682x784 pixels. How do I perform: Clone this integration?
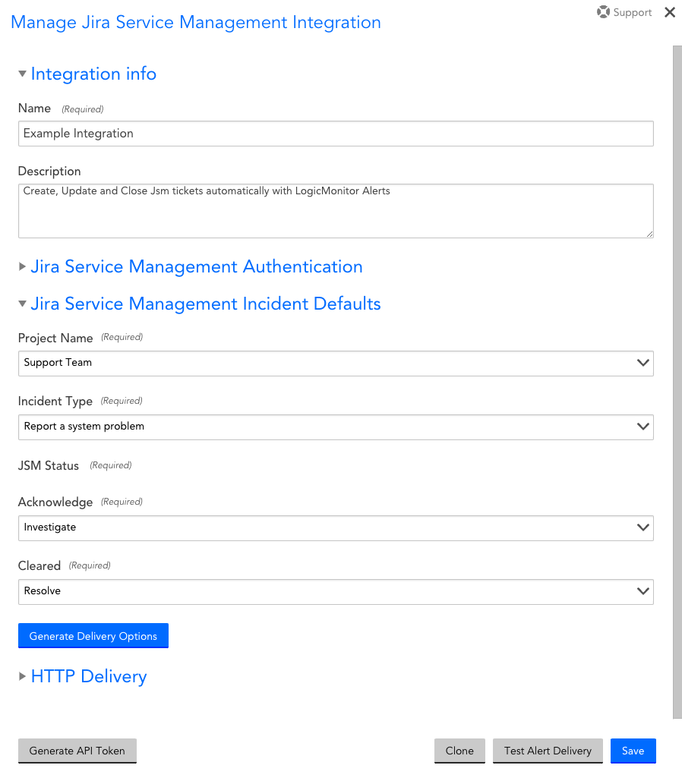point(459,751)
